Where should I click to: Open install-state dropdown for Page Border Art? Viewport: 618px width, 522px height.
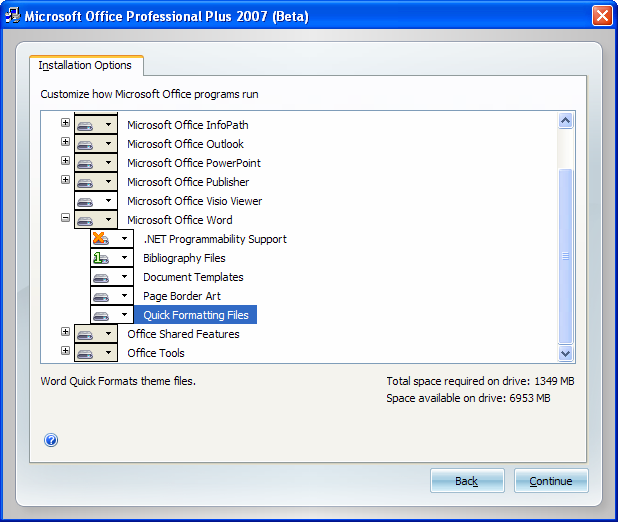(x=112, y=296)
